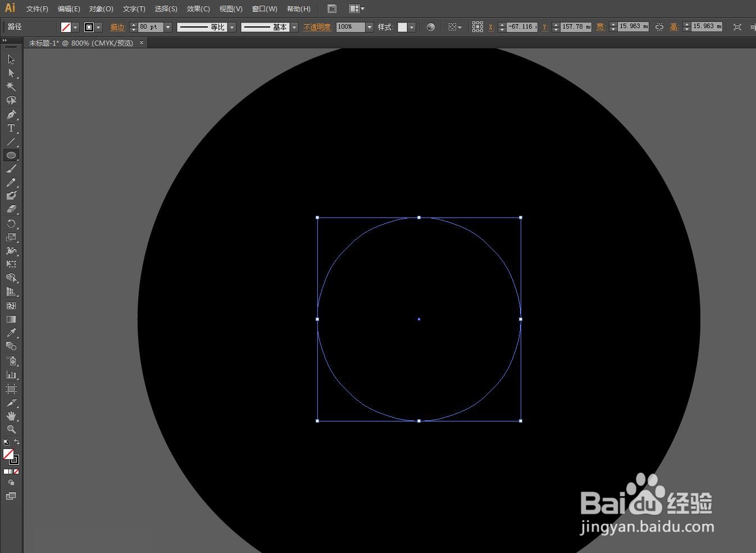Viewport: 756px width, 553px height.
Task: Select the Eraser tool
Action: tap(11, 209)
